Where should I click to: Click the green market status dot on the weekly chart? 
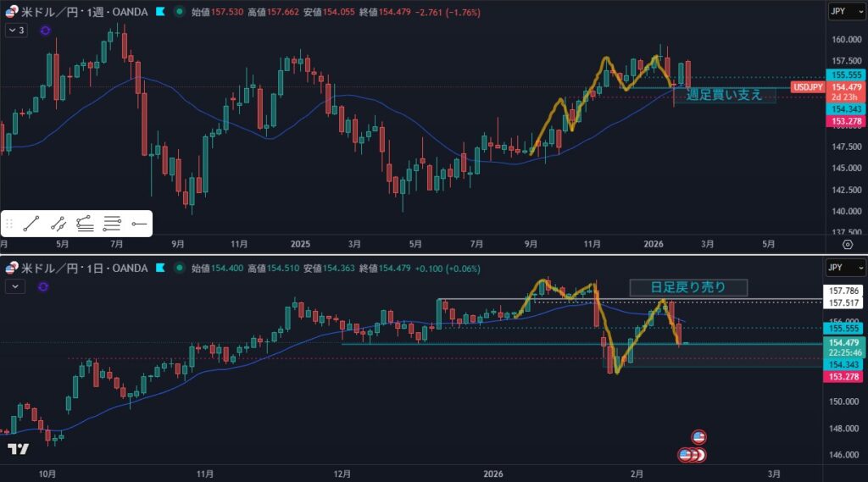click(x=178, y=12)
